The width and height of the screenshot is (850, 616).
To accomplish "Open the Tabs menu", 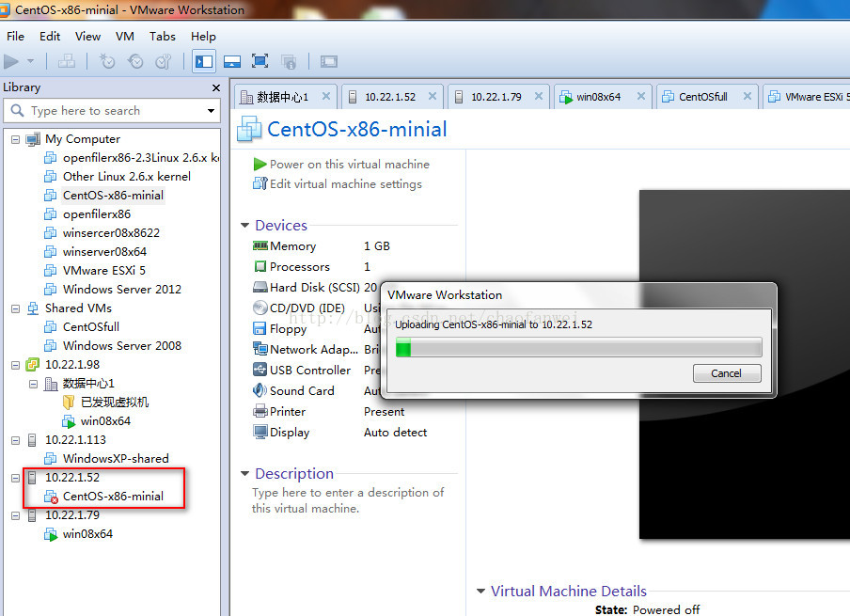I will coord(162,37).
